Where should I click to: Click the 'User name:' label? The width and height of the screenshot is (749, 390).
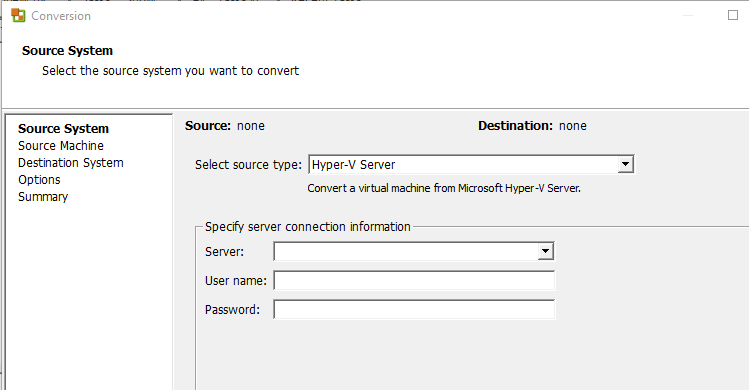(235, 281)
